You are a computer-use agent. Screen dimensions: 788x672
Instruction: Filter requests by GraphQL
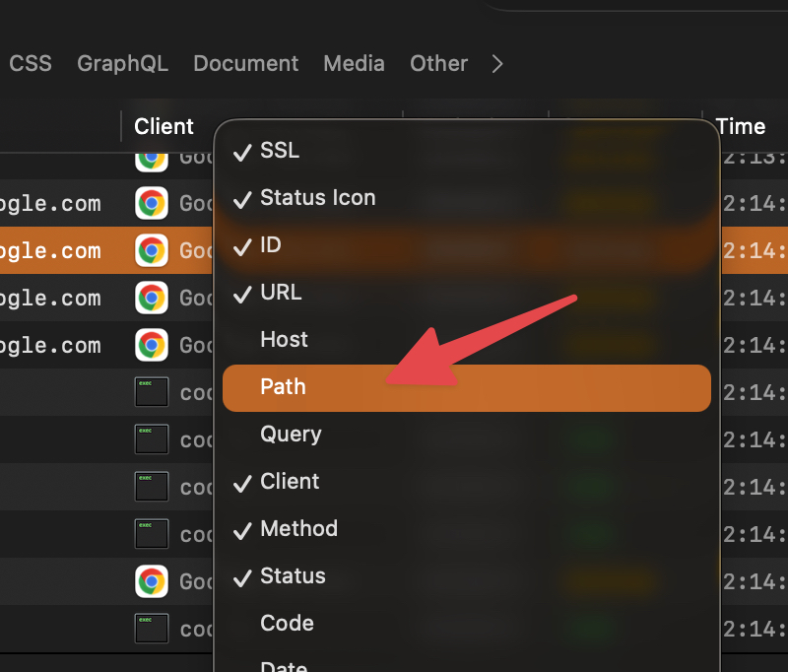[x=122, y=64]
